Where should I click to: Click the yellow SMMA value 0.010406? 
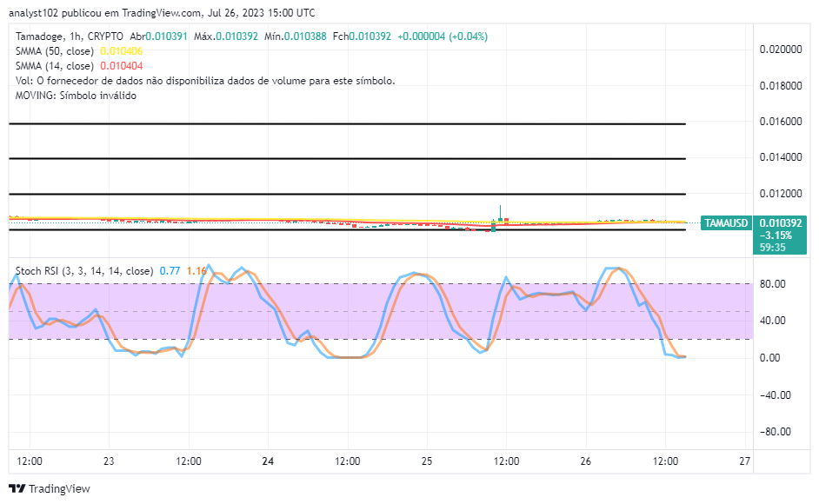(121, 51)
